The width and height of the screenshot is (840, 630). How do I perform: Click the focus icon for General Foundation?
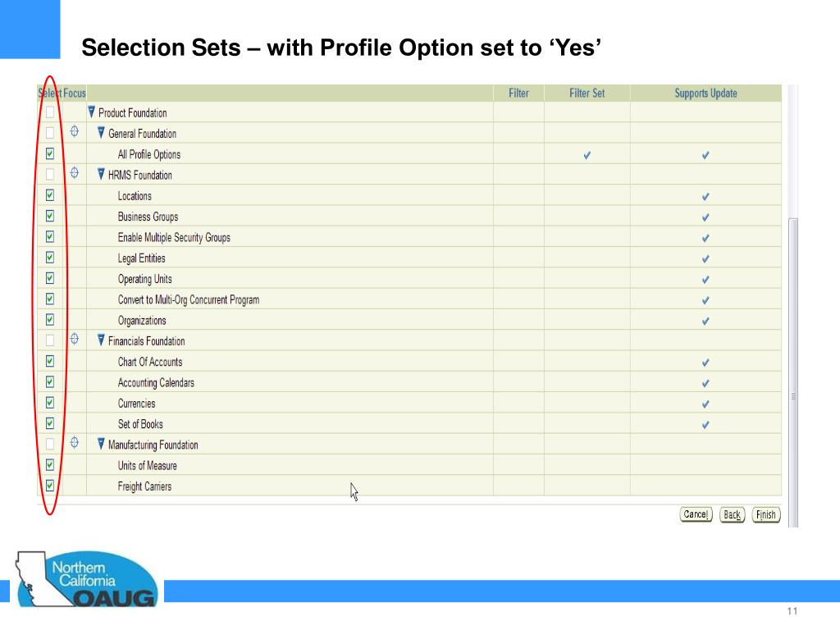tap(75, 131)
